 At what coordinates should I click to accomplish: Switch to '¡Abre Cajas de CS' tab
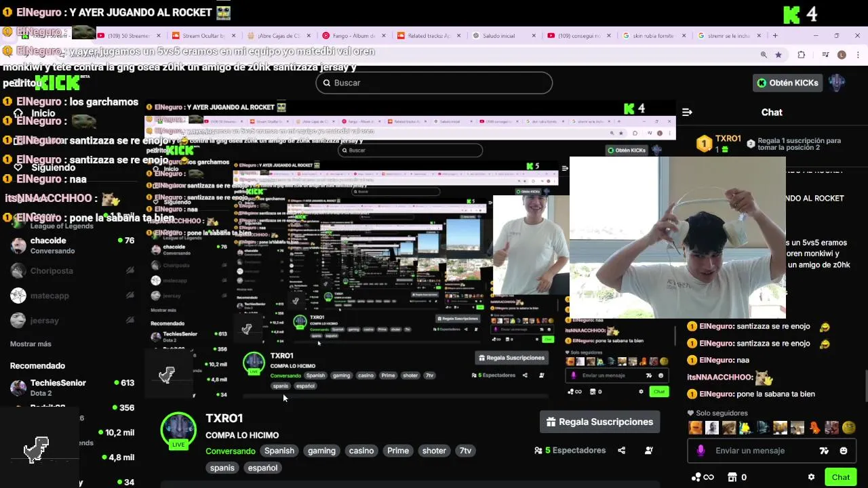(x=278, y=36)
